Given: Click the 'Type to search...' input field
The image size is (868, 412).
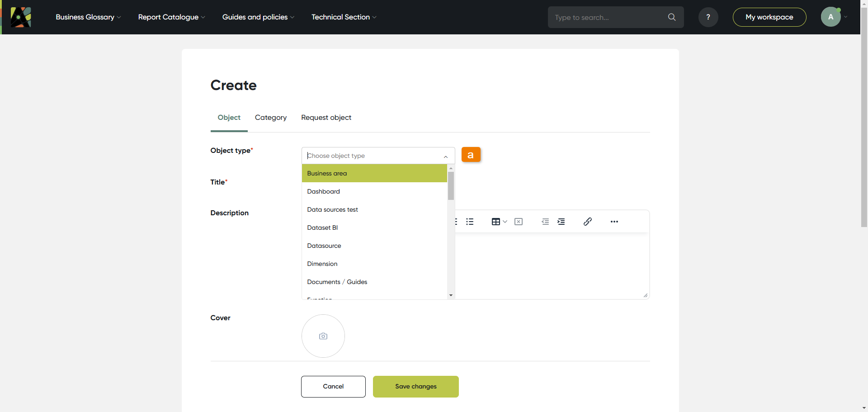Looking at the screenshot, I should [608, 17].
